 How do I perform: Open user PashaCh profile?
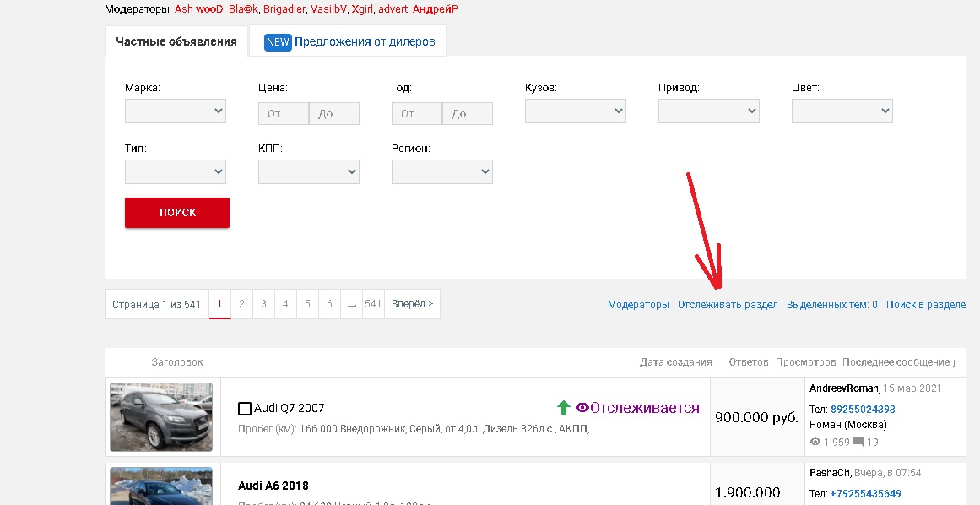pyautogui.click(x=830, y=473)
